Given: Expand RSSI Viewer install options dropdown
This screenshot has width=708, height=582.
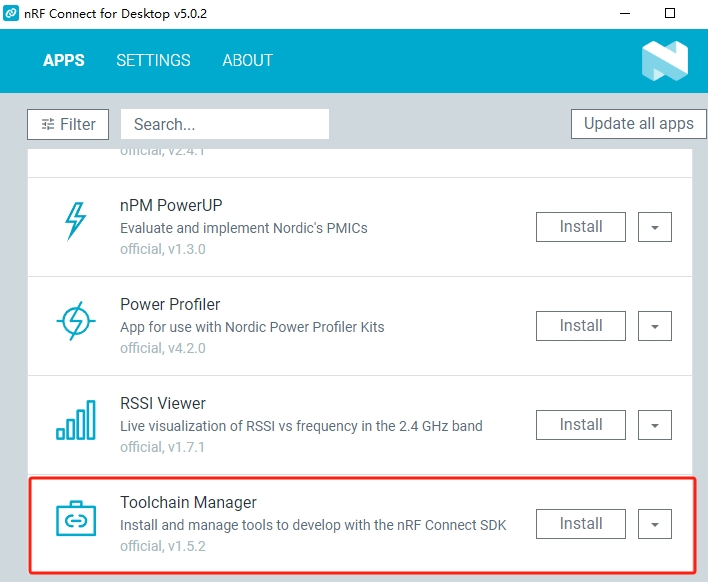Looking at the screenshot, I should point(655,425).
